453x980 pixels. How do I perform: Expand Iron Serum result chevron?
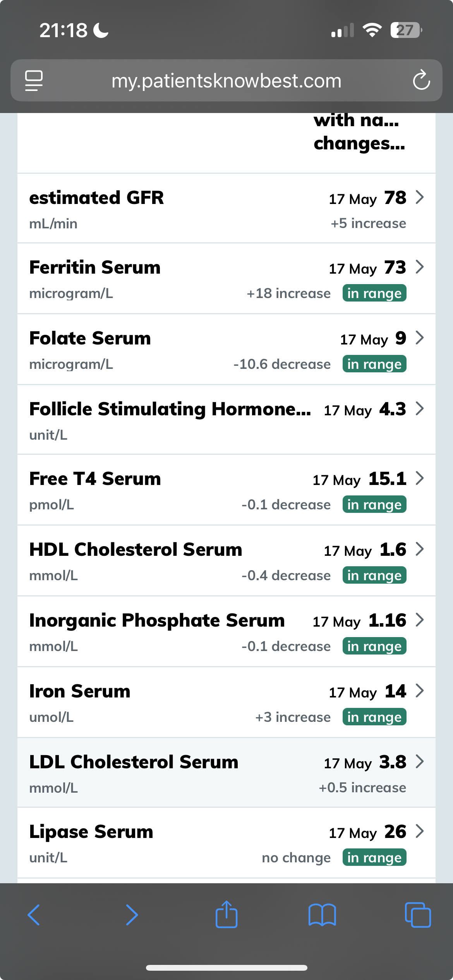pyautogui.click(x=420, y=691)
